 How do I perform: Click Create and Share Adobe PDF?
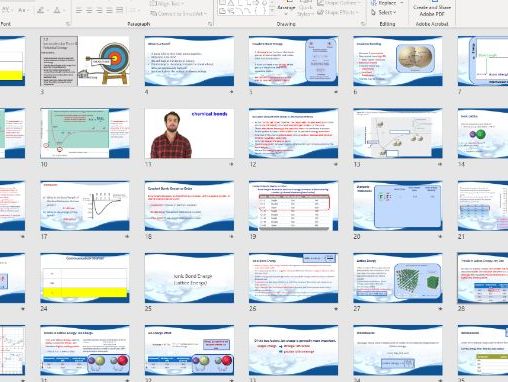point(432,10)
